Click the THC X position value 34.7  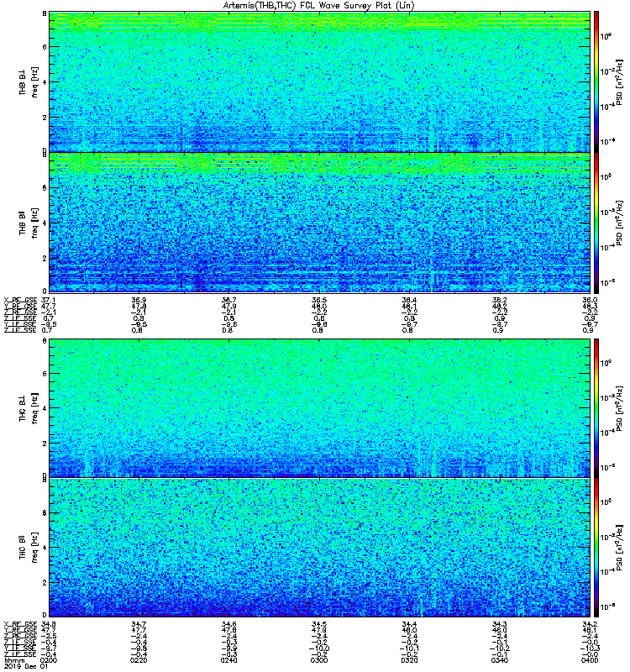tap(138, 624)
